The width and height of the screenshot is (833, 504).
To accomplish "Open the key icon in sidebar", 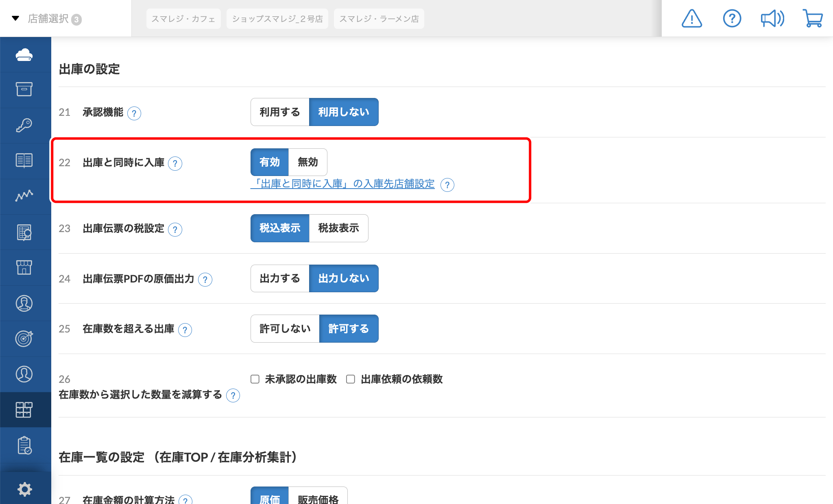I will pos(24,125).
